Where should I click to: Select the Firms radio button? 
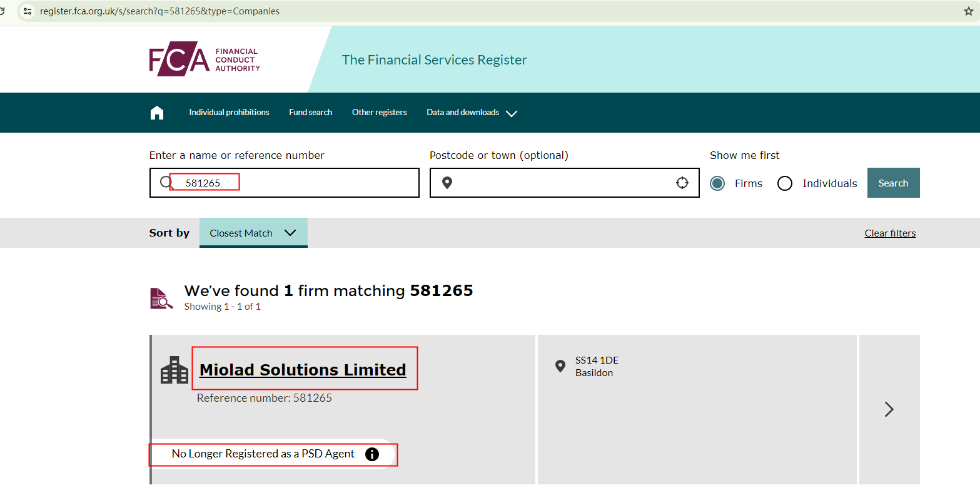point(717,183)
